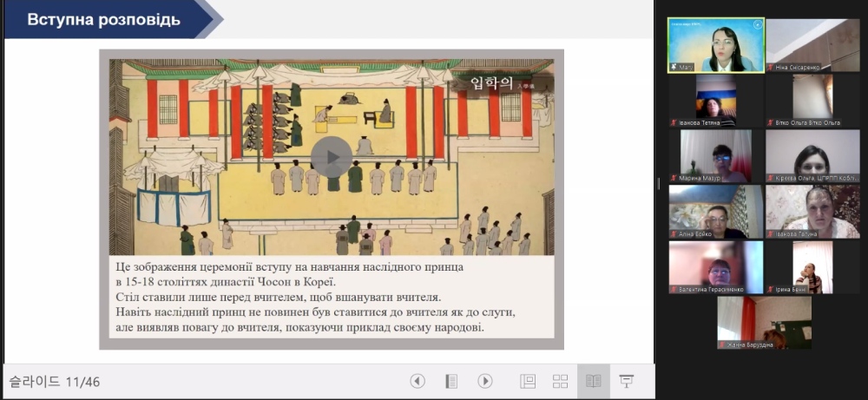Switch to slide sorter view
Viewport: 868px width, 400px height.
560,381
